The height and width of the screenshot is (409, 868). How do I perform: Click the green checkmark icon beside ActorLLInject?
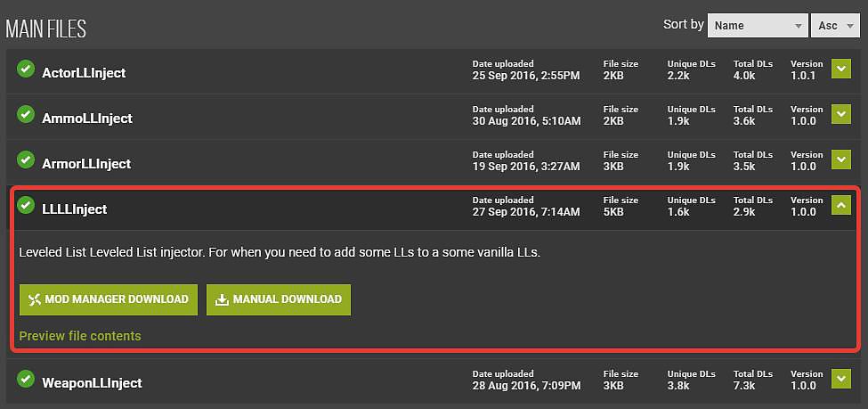[x=27, y=70]
